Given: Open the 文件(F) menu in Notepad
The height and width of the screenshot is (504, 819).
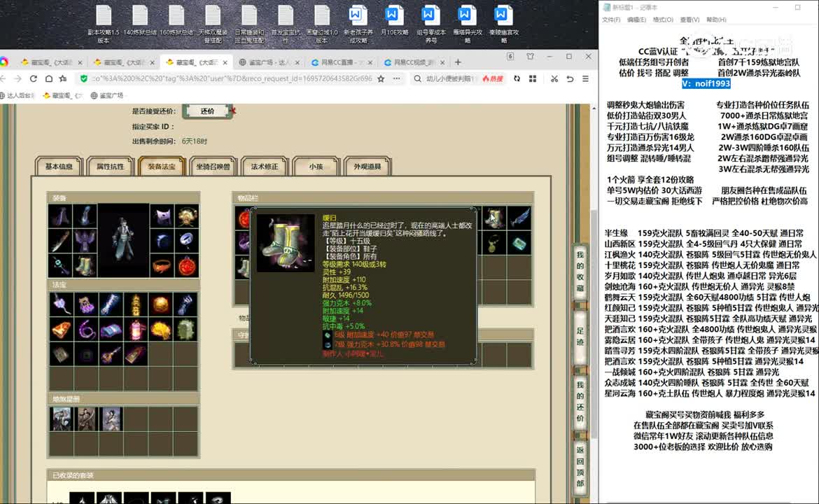Looking at the screenshot, I should [611, 20].
